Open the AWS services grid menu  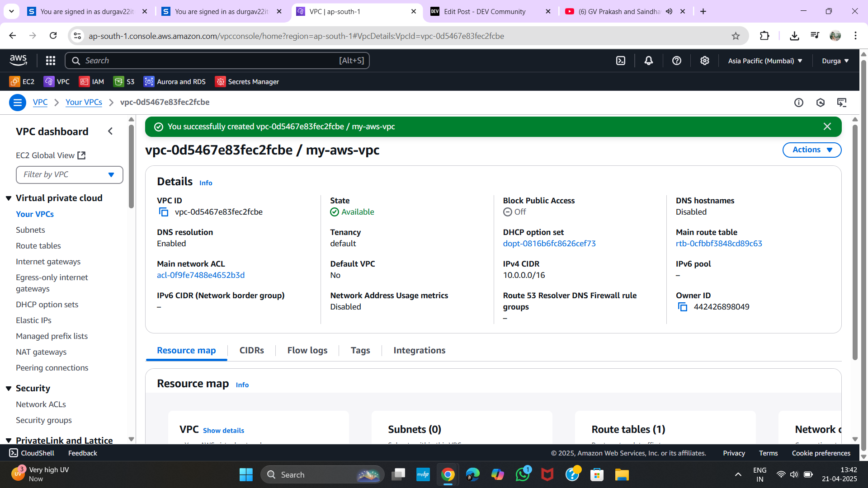pos(51,61)
